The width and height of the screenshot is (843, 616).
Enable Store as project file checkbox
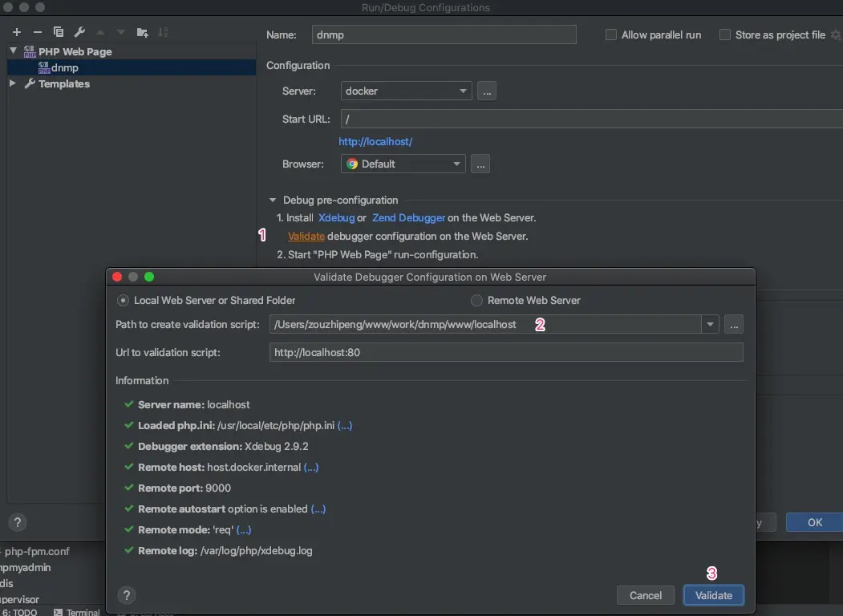tap(725, 35)
